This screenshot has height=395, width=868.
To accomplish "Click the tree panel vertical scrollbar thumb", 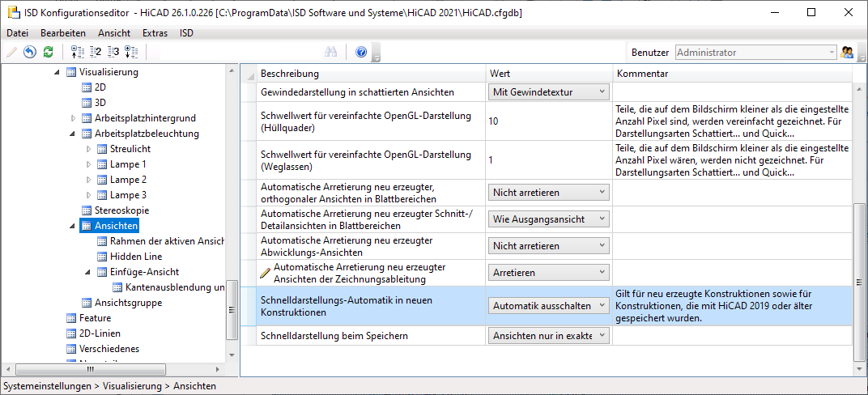I will click(x=232, y=310).
